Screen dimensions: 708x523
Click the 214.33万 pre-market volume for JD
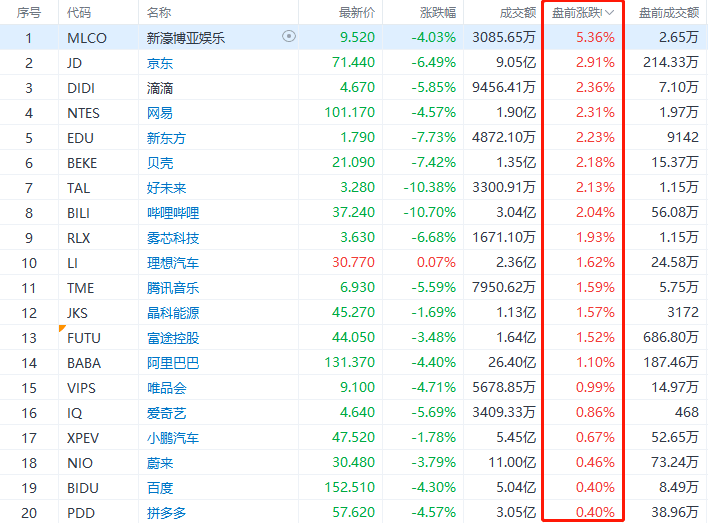coord(671,62)
